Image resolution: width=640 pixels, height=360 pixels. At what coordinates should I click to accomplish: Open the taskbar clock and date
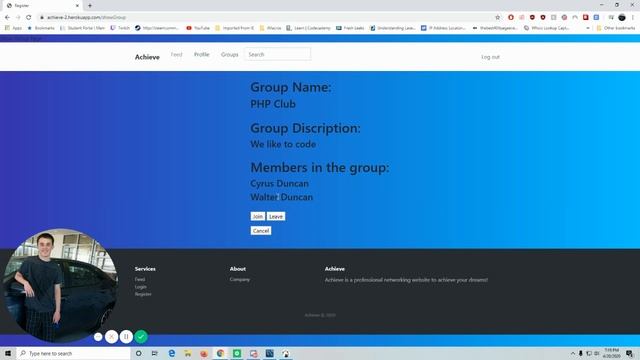click(x=611, y=353)
